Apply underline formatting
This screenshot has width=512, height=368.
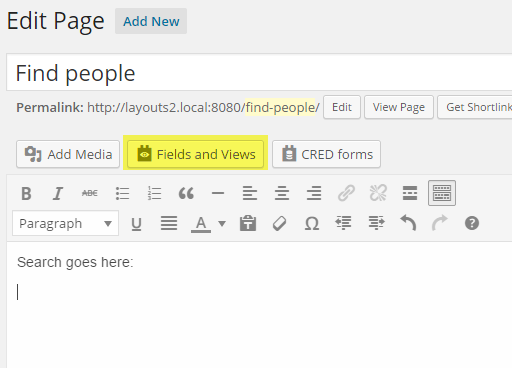pyautogui.click(x=136, y=224)
